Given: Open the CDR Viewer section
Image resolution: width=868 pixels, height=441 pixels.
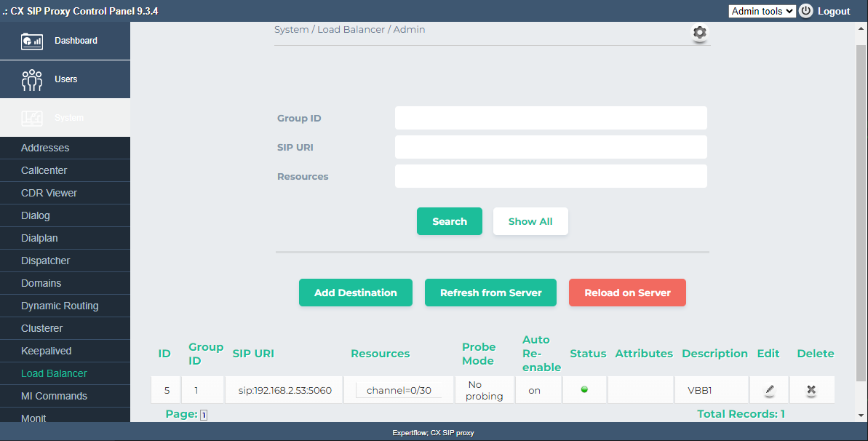Looking at the screenshot, I should click(48, 193).
